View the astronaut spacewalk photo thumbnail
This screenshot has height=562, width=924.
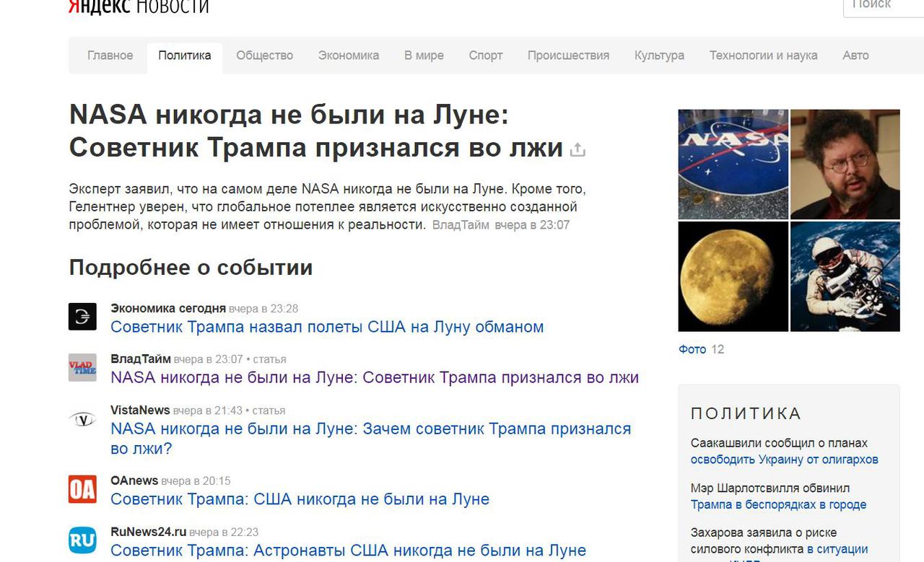tap(845, 276)
